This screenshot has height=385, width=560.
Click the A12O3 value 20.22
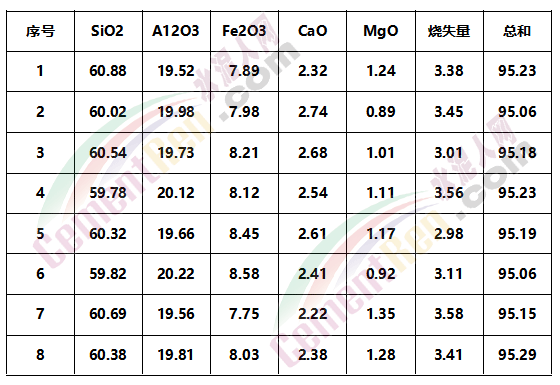pyautogui.click(x=176, y=274)
